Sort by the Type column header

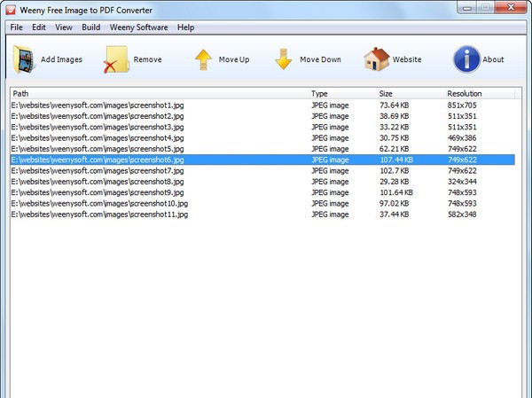coord(343,93)
